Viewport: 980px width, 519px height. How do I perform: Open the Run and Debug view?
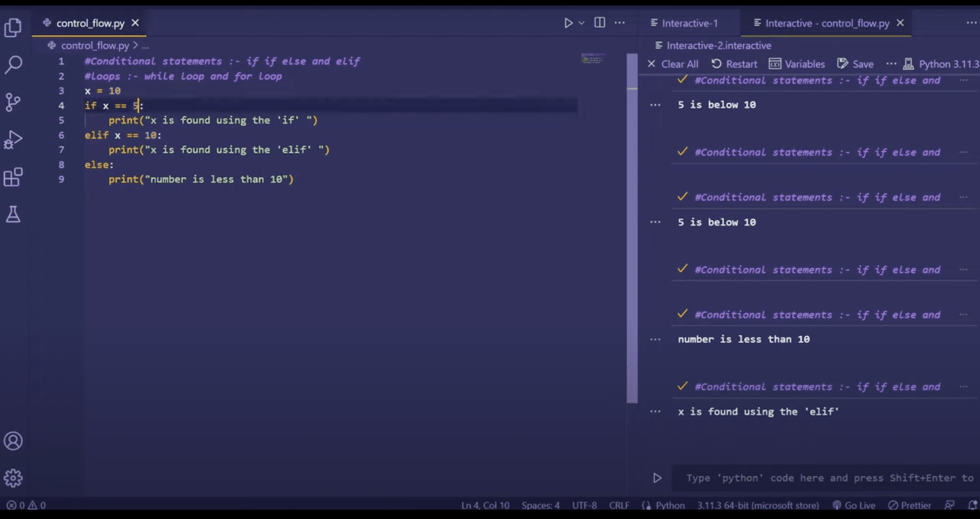[13, 139]
